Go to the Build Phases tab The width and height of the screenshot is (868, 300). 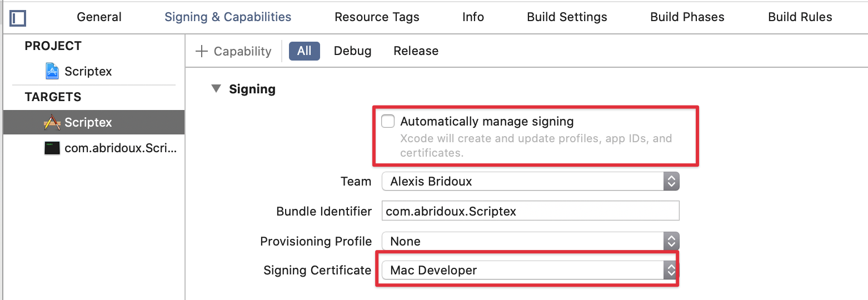point(687,17)
